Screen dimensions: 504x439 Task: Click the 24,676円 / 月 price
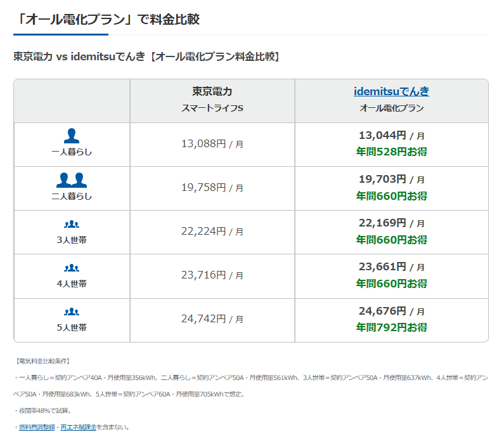click(x=392, y=311)
